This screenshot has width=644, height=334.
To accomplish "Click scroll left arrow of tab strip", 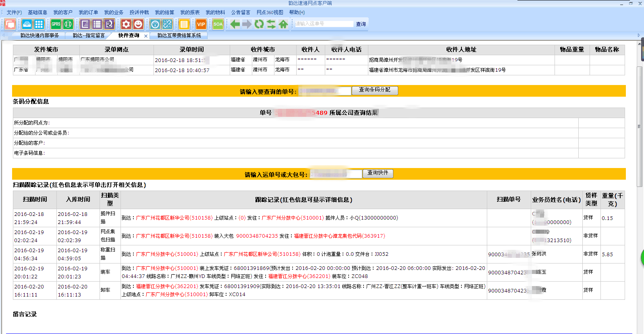I will click(4, 35).
